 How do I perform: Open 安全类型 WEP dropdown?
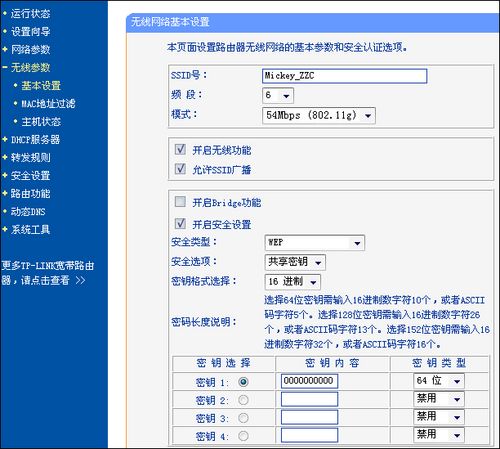point(314,243)
